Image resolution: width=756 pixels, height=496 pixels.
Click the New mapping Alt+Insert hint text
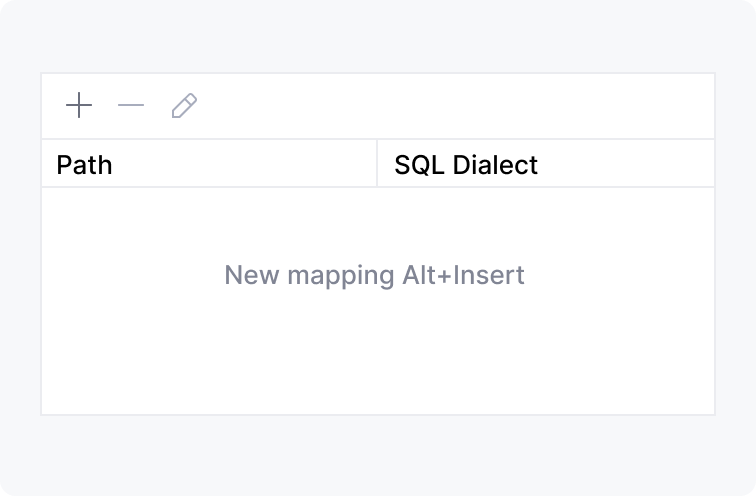point(374,275)
